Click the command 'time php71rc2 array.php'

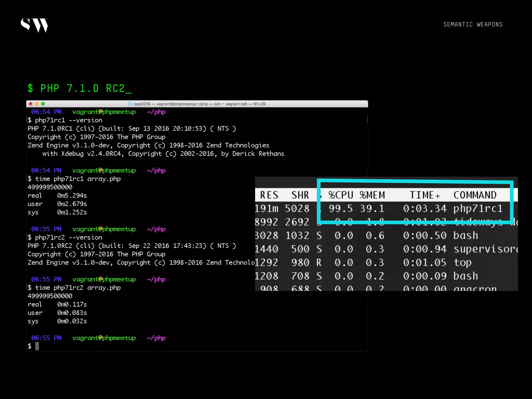click(78, 288)
